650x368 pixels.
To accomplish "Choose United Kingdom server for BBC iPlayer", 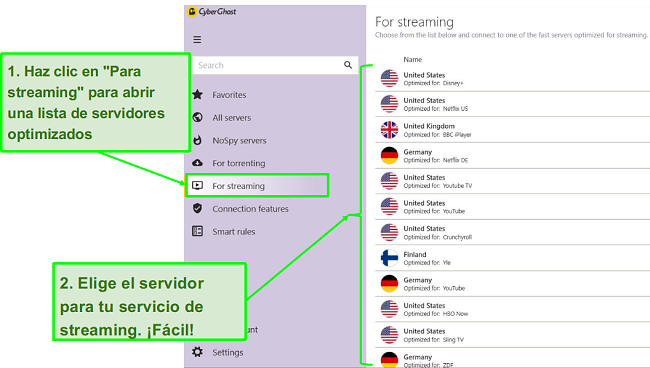I will tap(513, 130).
